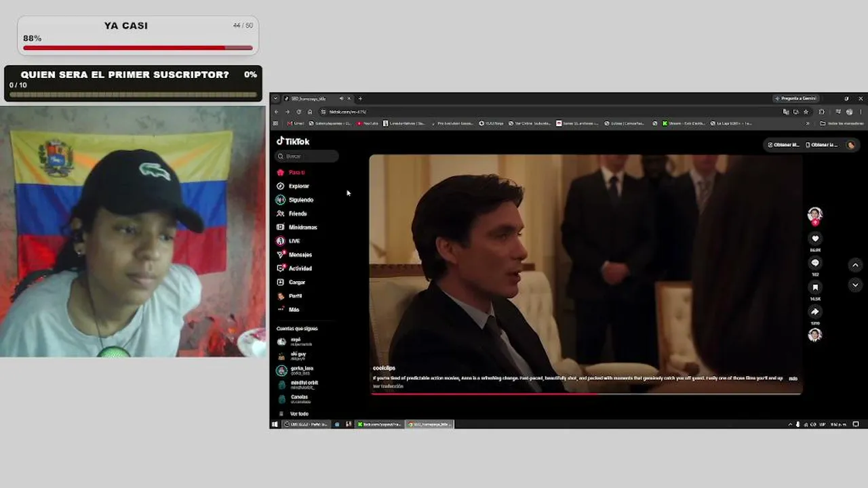Screen dimensions: 868x488
Task: Switch to the OBS taskbar window
Action: coord(305,424)
